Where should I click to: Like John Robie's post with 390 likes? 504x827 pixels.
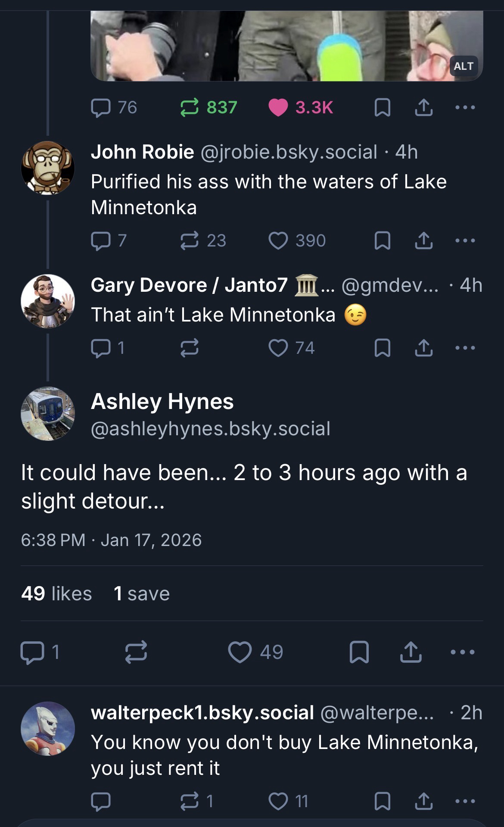tap(278, 240)
